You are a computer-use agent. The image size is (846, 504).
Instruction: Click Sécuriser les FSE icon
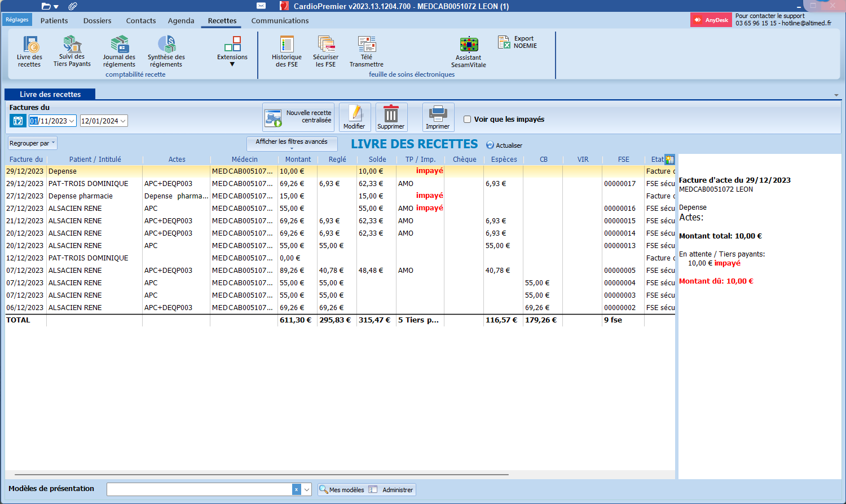pyautogui.click(x=325, y=51)
